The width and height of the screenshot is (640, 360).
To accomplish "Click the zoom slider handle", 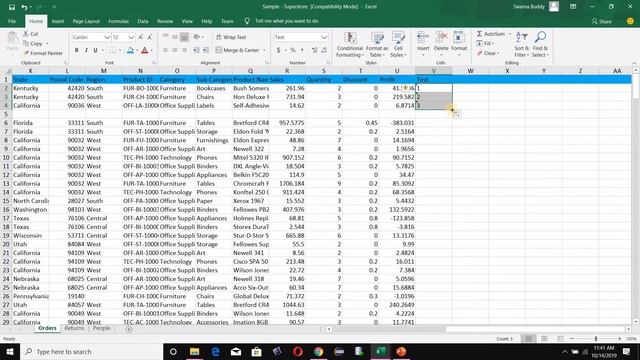I will pyautogui.click(x=596, y=339).
